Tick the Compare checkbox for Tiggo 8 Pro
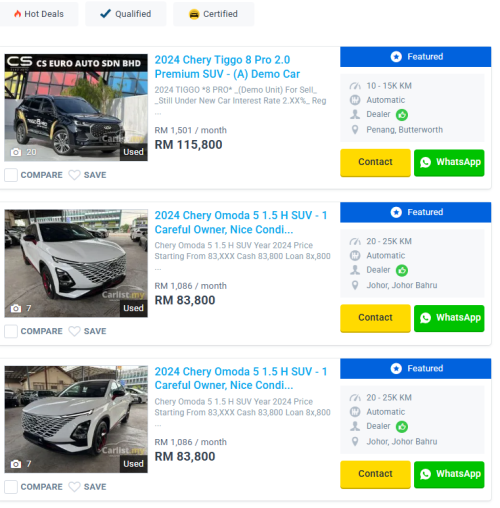Screen dimensions: 500x508 [11, 175]
